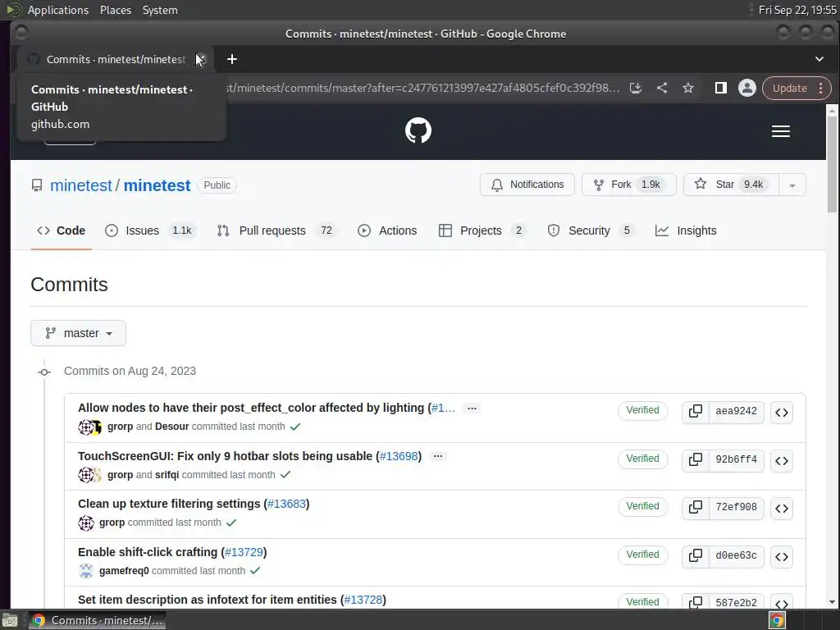
Task: Open Chrome side panel icon
Action: point(720,88)
